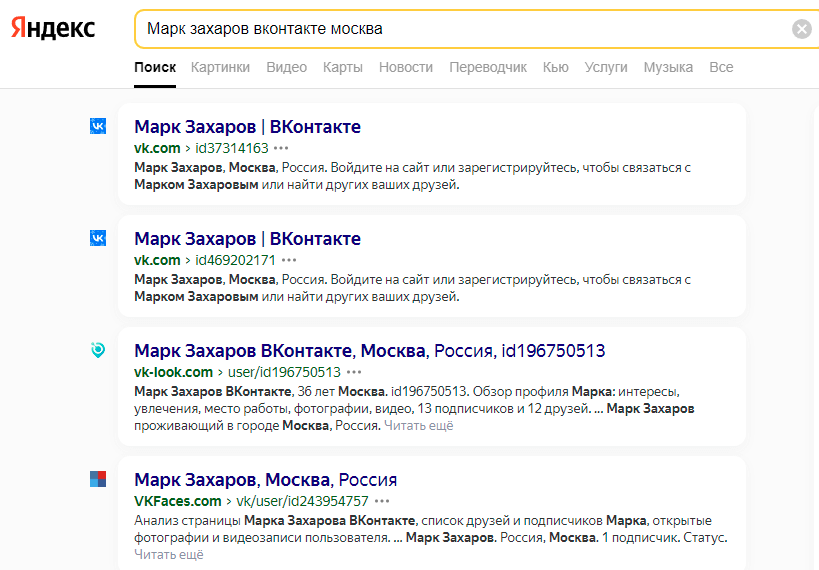
Task: Select the Поиск tab
Action: (x=155, y=67)
